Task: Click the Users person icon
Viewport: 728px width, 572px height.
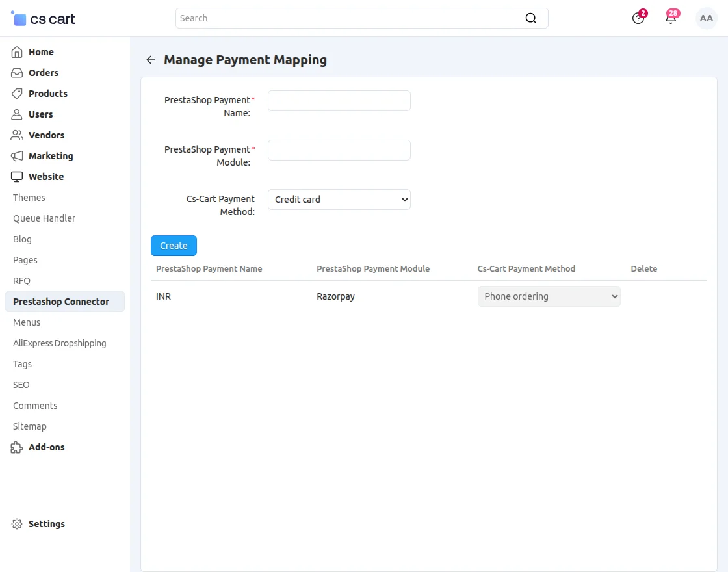Action: [18, 114]
